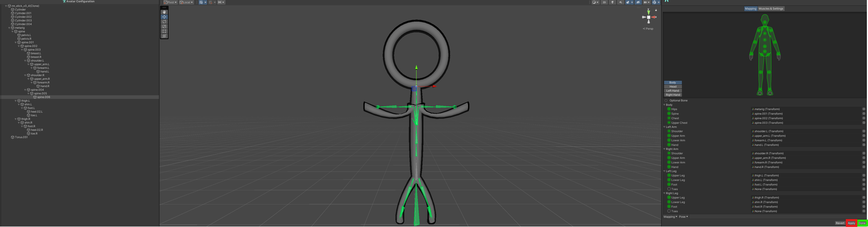Toggle hidden objects visibility in scene
This screenshot has height=227, width=868.
(638, 2)
